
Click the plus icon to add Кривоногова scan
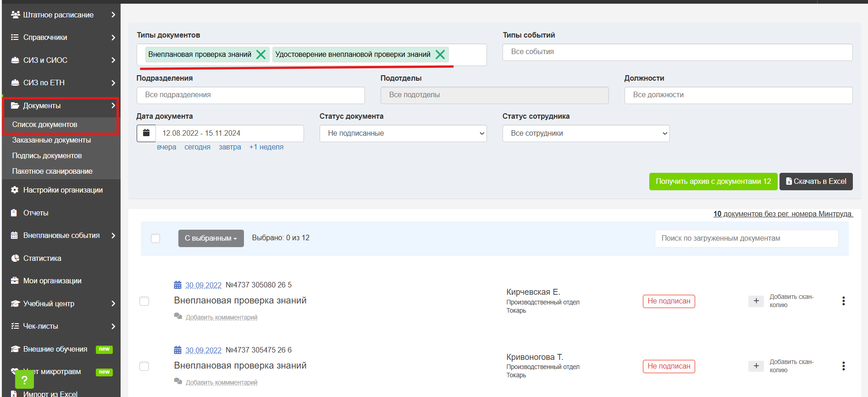coord(756,366)
